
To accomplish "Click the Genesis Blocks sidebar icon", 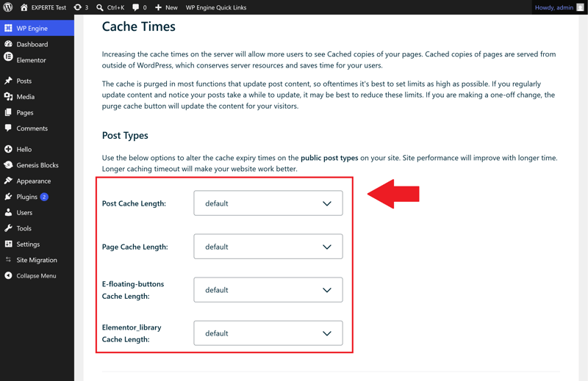I will tap(8, 165).
